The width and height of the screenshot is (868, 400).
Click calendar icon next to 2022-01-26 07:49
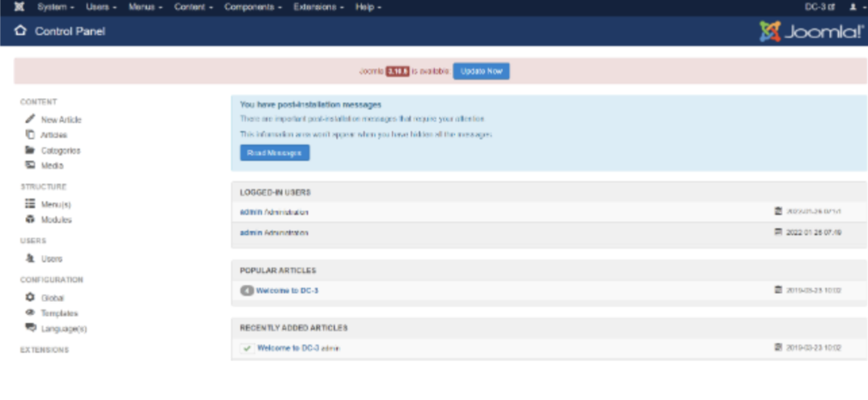(778, 232)
